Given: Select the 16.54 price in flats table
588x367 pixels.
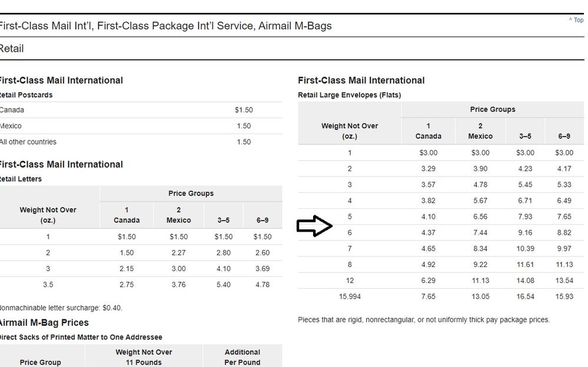Looking at the screenshot, I should tap(525, 296).
